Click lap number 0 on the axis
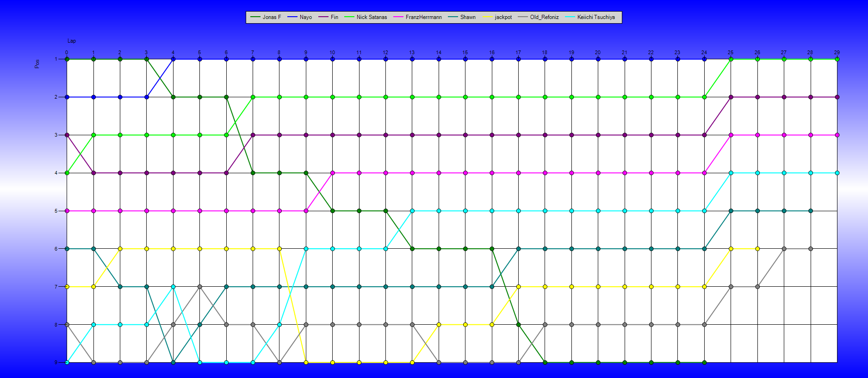 67,52
